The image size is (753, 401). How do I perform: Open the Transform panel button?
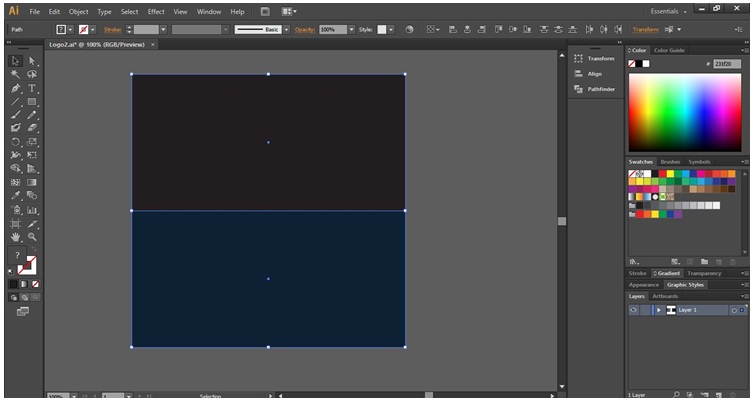(595, 59)
